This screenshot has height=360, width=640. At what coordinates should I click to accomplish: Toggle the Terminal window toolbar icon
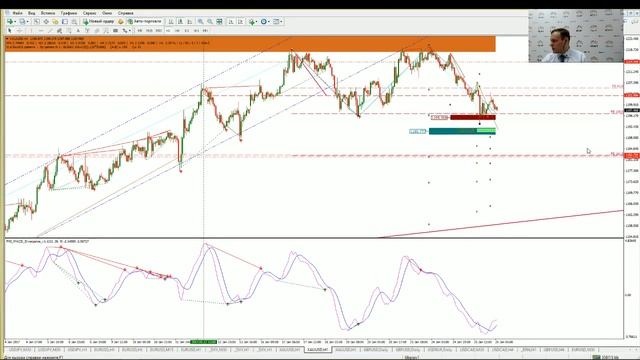click(65, 21)
